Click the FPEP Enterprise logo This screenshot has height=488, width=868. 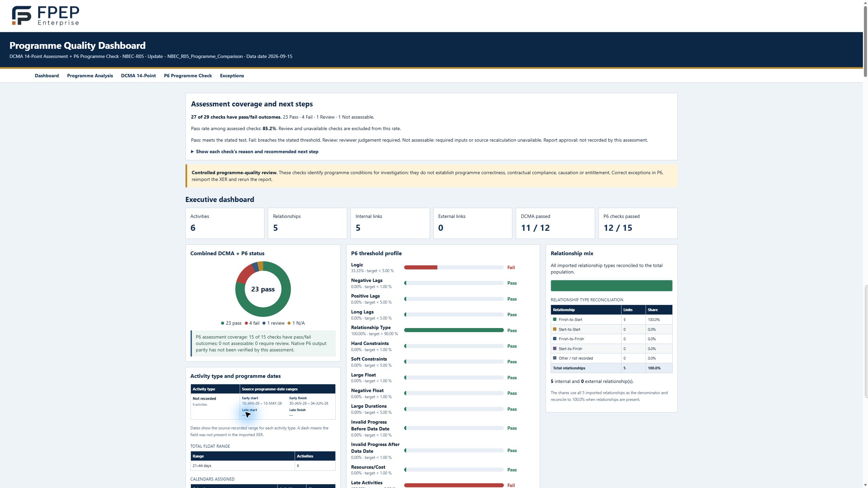(45, 16)
